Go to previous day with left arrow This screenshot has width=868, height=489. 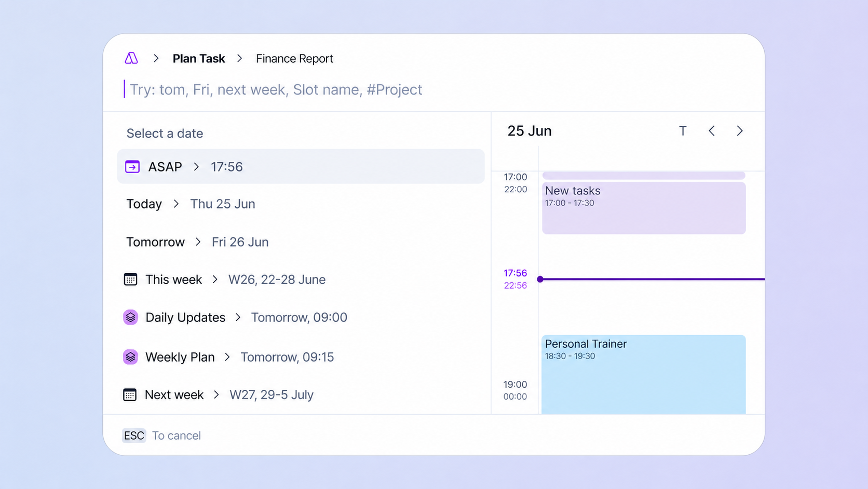click(x=712, y=131)
